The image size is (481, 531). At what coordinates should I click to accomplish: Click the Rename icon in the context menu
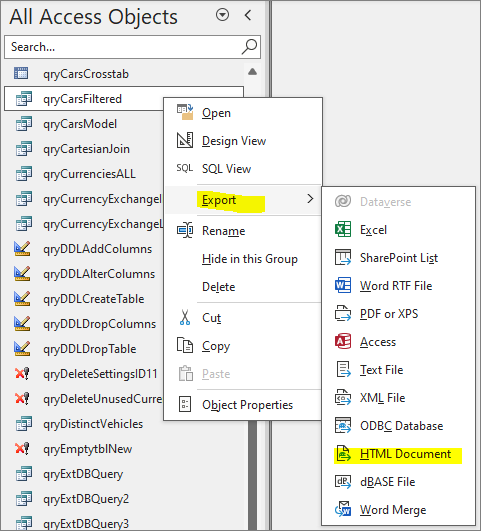185,230
